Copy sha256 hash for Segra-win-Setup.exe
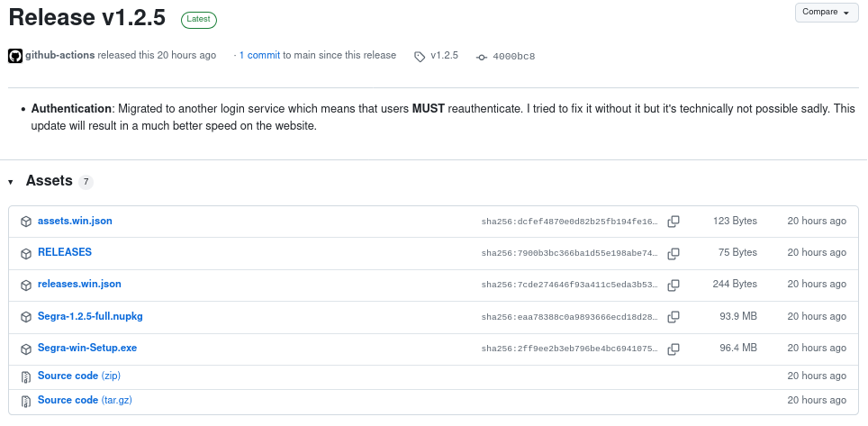This screenshot has height=426, width=868. pos(673,348)
